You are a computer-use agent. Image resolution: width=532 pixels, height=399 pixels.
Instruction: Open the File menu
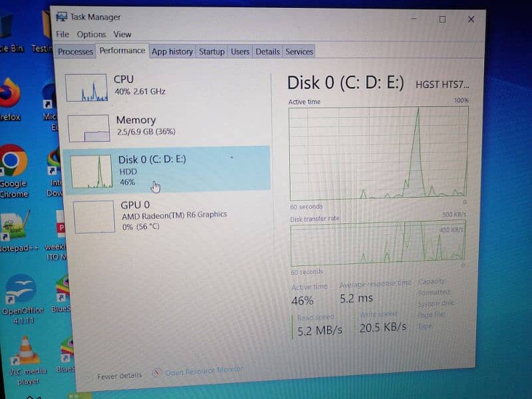click(63, 35)
